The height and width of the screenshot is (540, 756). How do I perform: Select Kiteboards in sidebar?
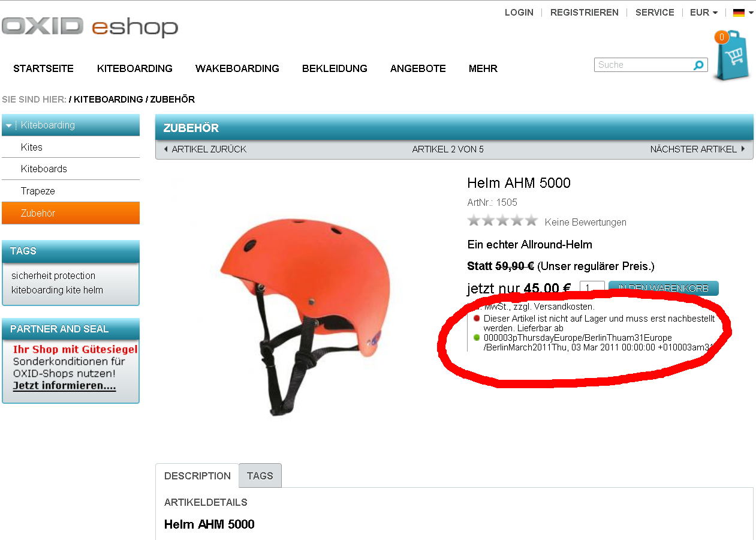pyautogui.click(x=44, y=169)
